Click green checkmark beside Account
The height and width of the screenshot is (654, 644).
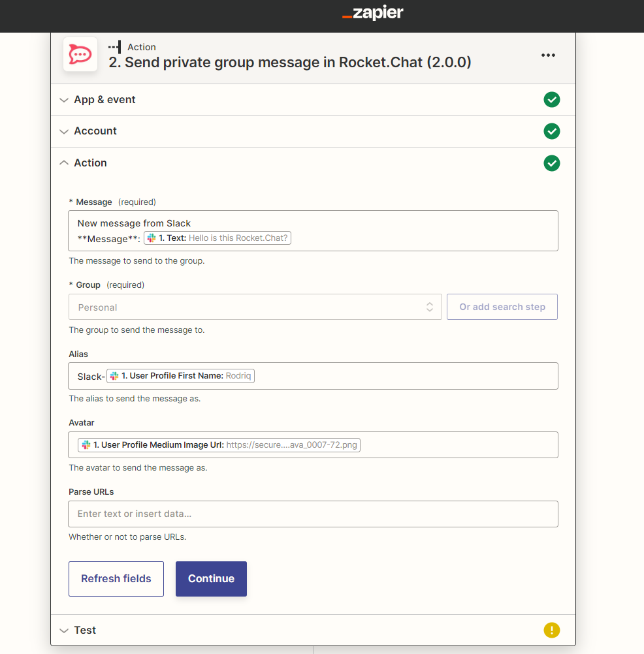click(552, 131)
